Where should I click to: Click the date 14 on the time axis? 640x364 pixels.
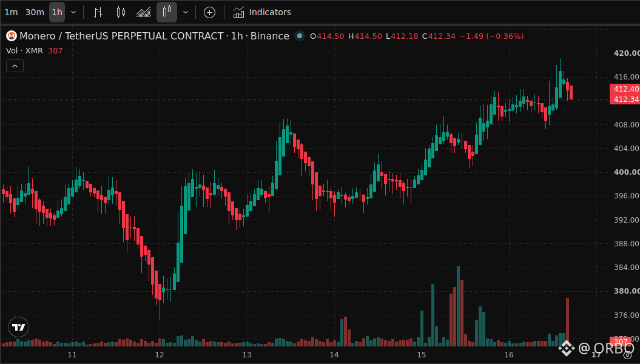click(x=334, y=355)
